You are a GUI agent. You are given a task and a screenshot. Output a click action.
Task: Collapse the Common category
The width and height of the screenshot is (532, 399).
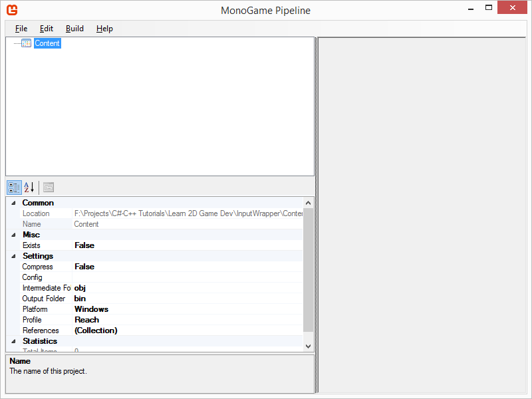(x=13, y=203)
